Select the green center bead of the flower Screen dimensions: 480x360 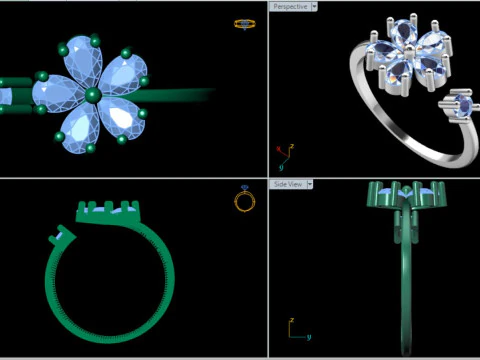[x=93, y=95]
